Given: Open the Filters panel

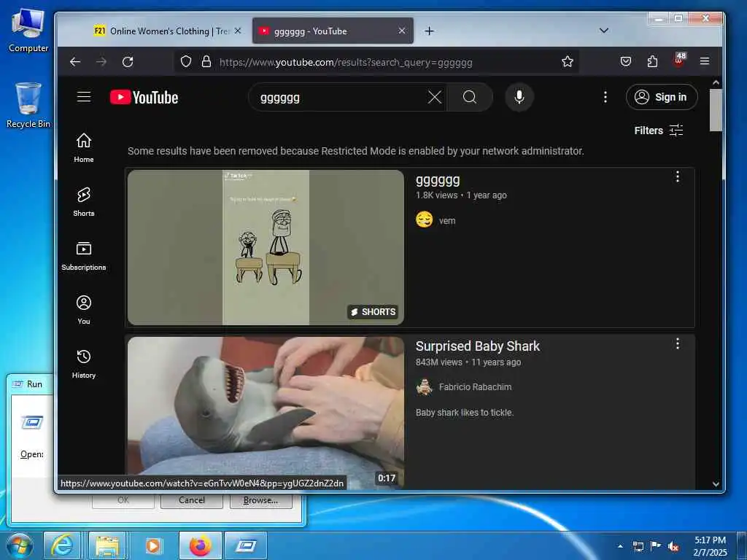Looking at the screenshot, I should click(x=659, y=131).
